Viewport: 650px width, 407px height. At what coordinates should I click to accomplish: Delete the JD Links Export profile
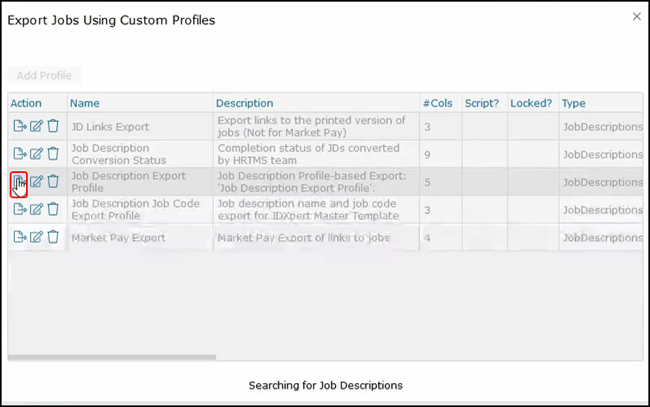53,126
